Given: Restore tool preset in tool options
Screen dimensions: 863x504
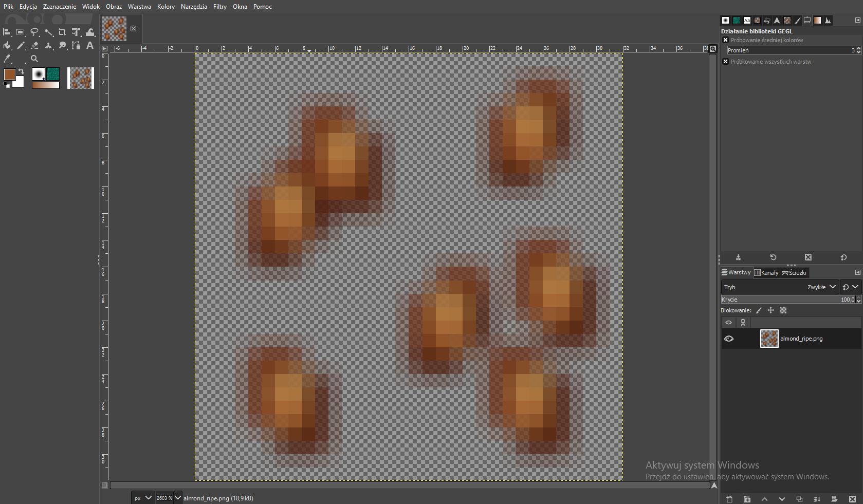Looking at the screenshot, I should click(773, 257).
